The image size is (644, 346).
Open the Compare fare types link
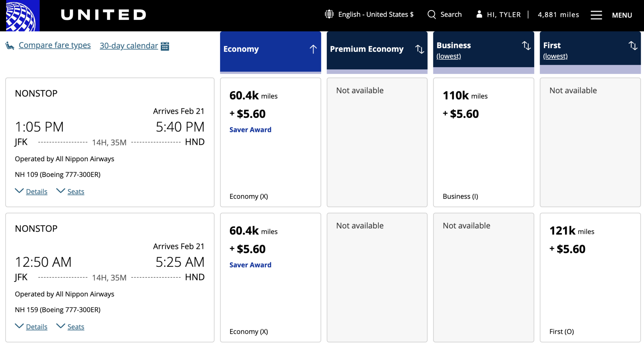(x=55, y=45)
